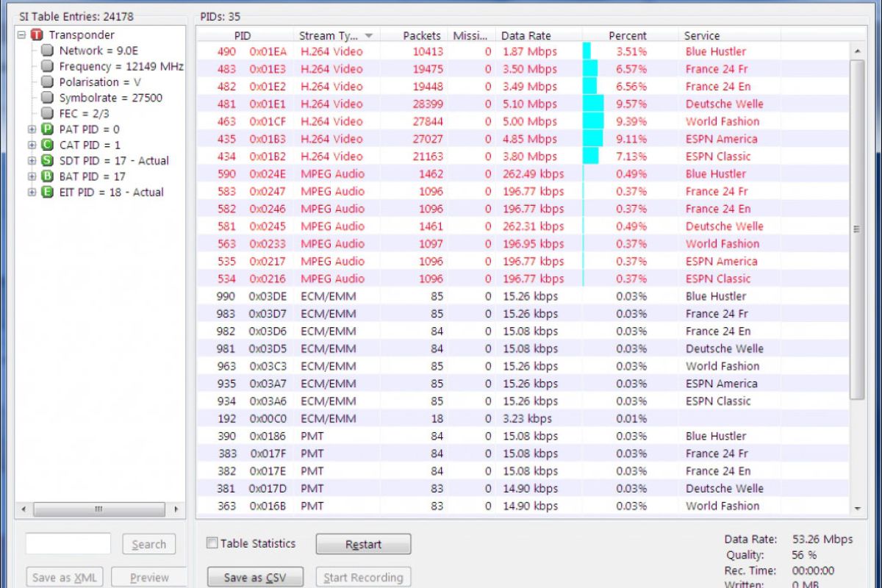Click inside the search text field

tap(68, 544)
